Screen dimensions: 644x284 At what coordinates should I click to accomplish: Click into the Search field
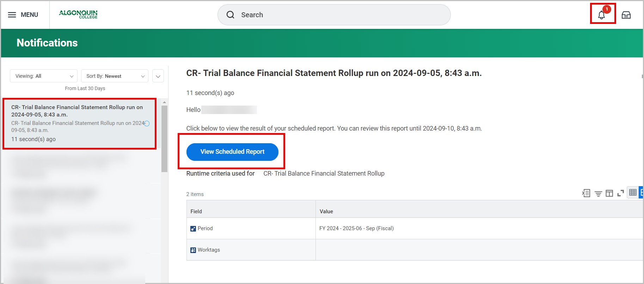tap(338, 15)
